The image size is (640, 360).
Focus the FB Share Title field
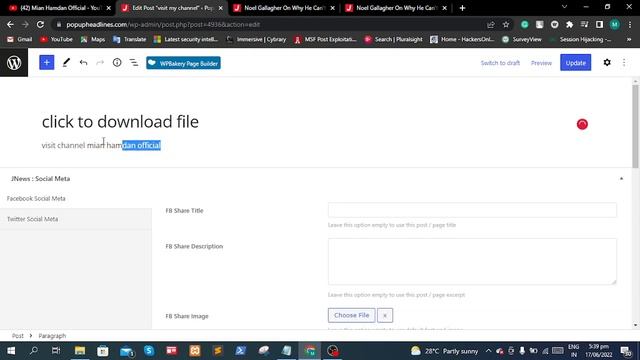coord(472,210)
